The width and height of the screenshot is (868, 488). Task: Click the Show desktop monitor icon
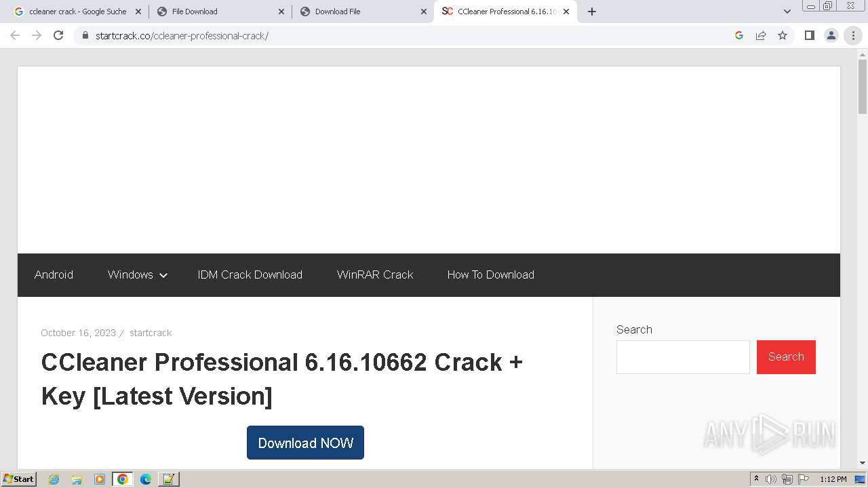pyautogui.click(x=861, y=479)
